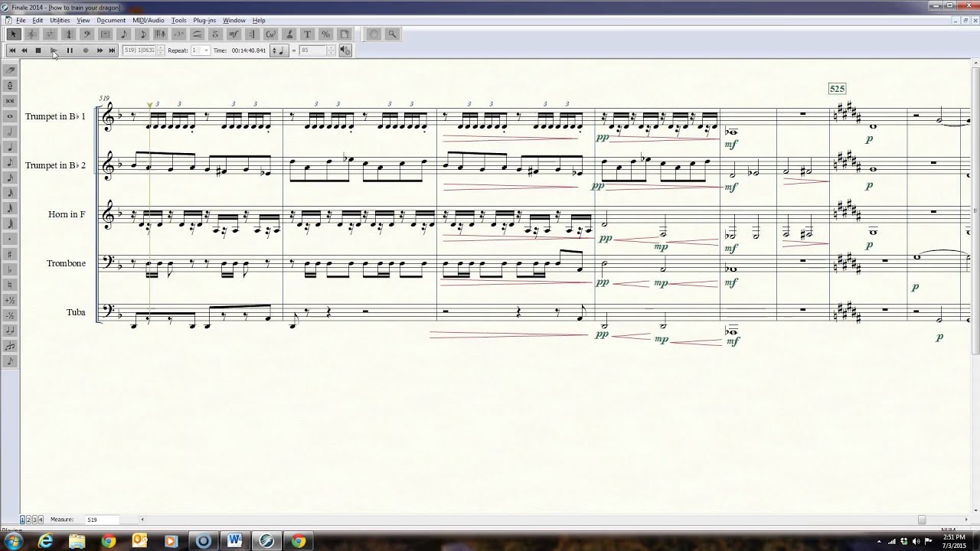Pick the Clef tool with bass clef
Screen dimensions: 980x551
(87, 34)
